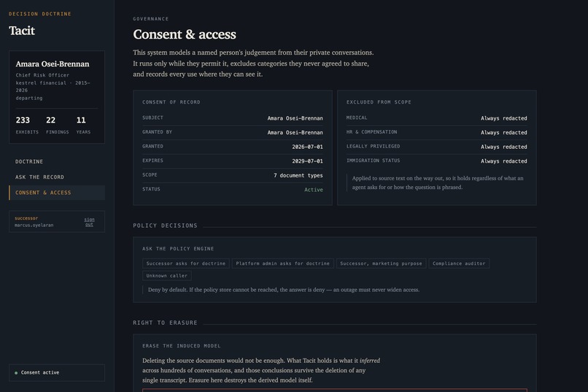This screenshot has height=392, width=588.
Task: Select Consent & Access navigation item
Action: [57, 193]
